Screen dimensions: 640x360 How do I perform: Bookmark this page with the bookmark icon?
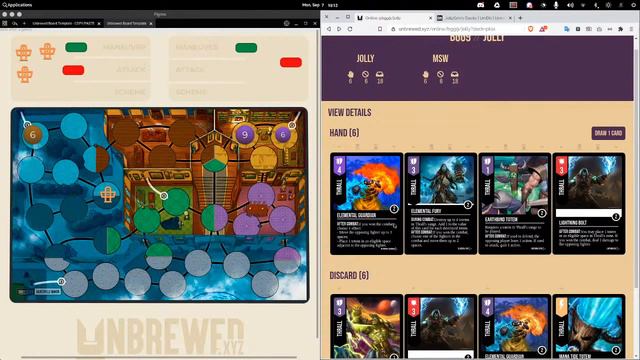point(380,29)
